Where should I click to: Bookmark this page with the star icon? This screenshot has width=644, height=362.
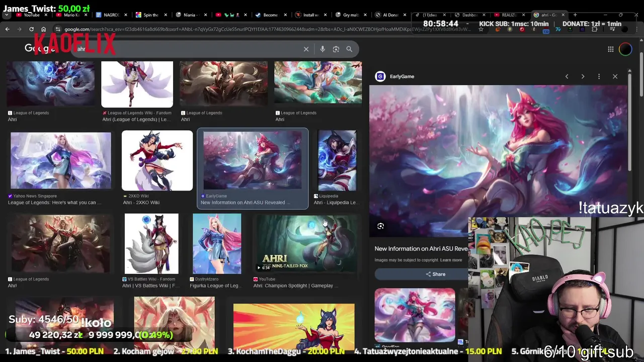(x=481, y=29)
